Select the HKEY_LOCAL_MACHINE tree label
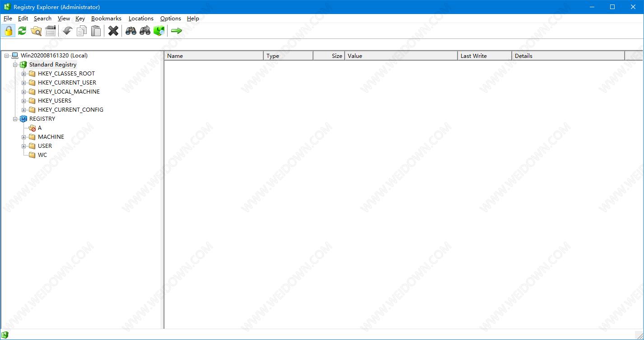The image size is (644, 340). click(x=69, y=92)
